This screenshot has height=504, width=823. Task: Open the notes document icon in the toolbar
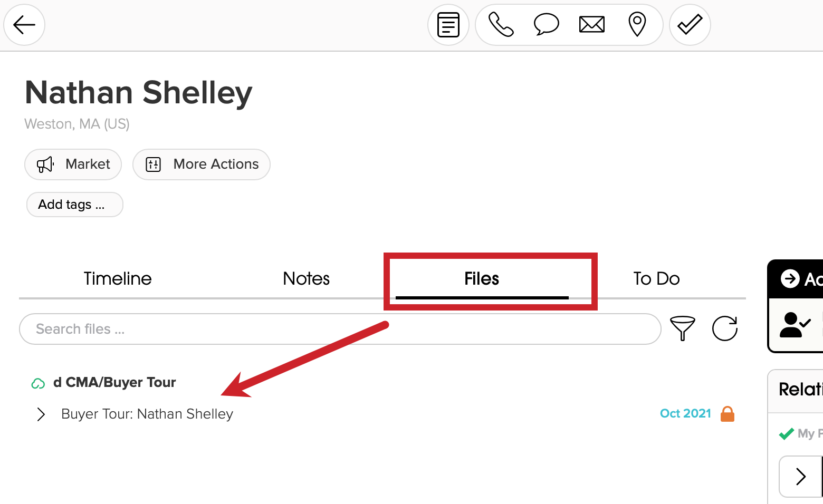pyautogui.click(x=448, y=24)
